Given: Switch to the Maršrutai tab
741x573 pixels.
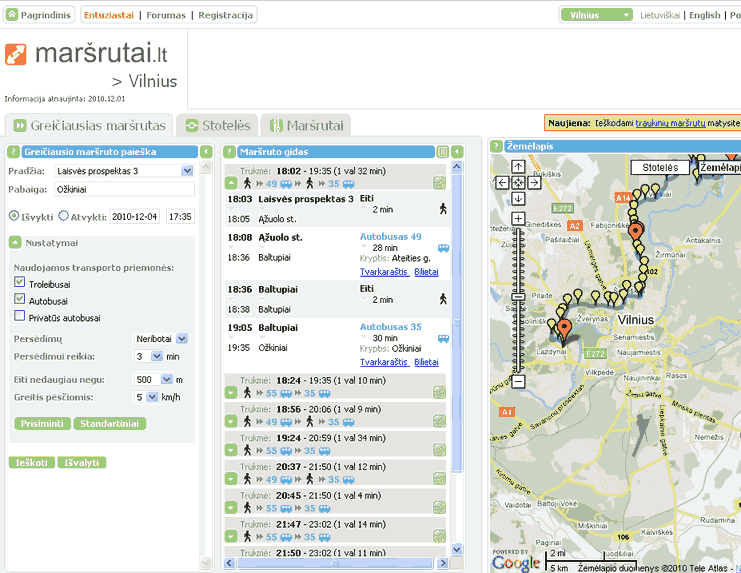Looking at the screenshot, I should click(x=306, y=126).
